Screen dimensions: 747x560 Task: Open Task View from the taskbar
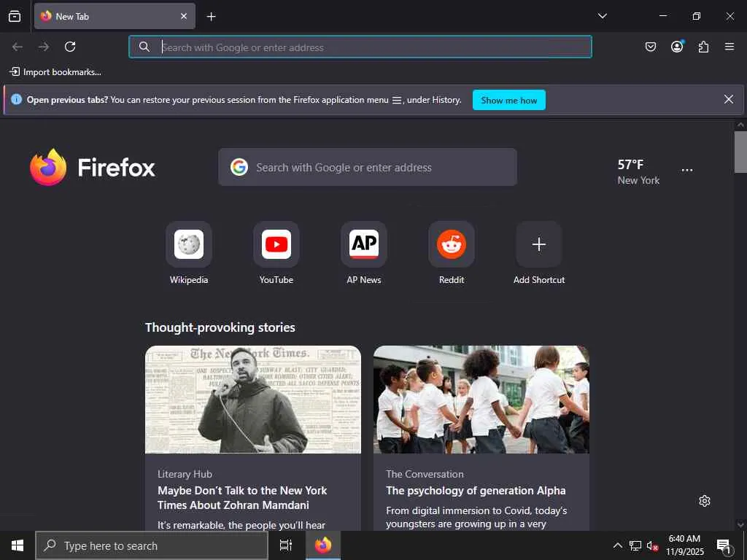pyautogui.click(x=286, y=545)
